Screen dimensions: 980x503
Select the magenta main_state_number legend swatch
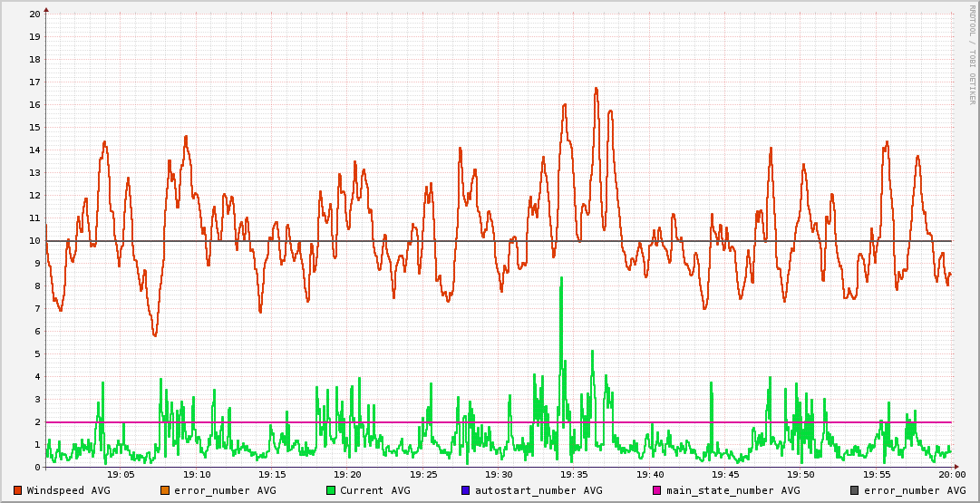[x=657, y=490]
